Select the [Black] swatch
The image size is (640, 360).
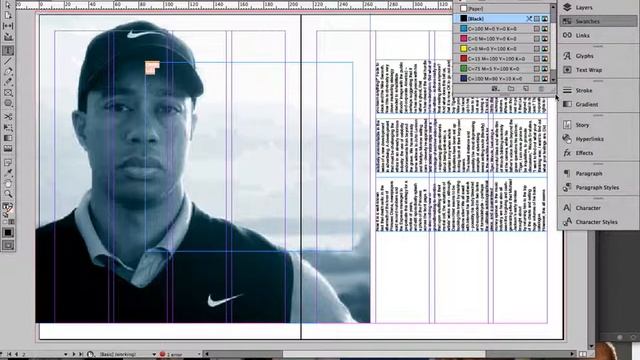[502, 19]
